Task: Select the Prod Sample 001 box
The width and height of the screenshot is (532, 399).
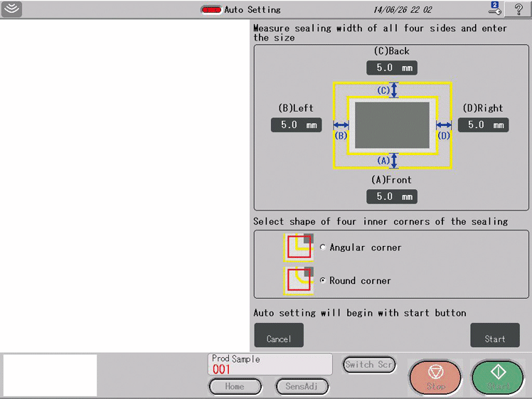Action: pos(270,364)
